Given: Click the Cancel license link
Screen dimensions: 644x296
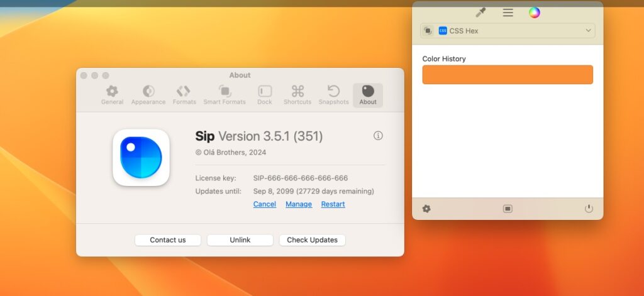Looking at the screenshot, I should (x=265, y=204).
